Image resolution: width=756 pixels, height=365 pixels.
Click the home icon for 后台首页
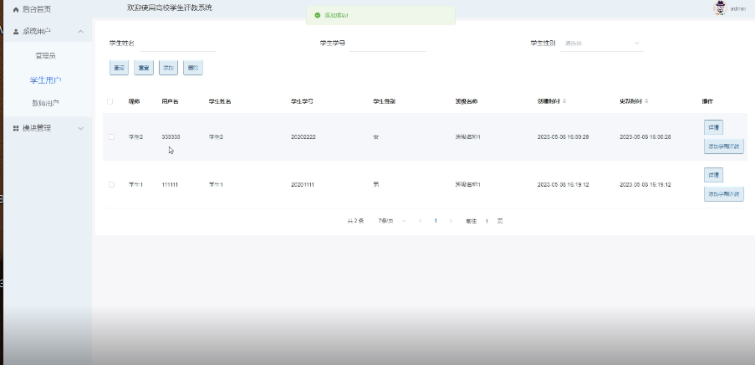(15, 9)
